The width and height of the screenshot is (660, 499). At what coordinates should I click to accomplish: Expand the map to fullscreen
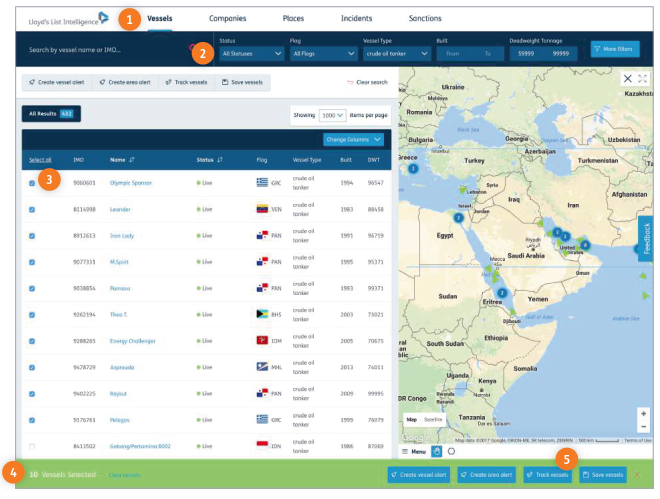pyautogui.click(x=642, y=79)
